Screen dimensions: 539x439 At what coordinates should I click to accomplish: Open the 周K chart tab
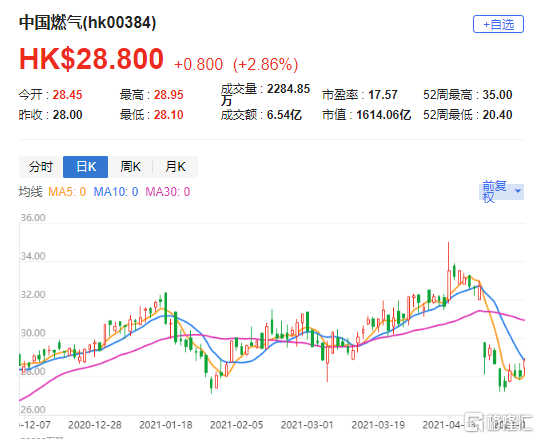coord(130,167)
